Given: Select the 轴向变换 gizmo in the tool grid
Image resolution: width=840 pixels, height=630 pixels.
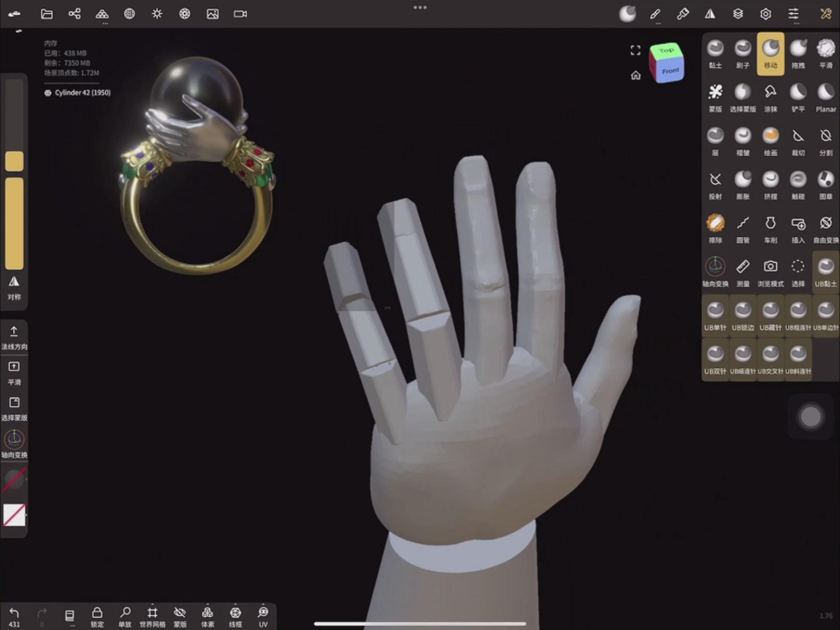Looking at the screenshot, I should (x=715, y=272).
